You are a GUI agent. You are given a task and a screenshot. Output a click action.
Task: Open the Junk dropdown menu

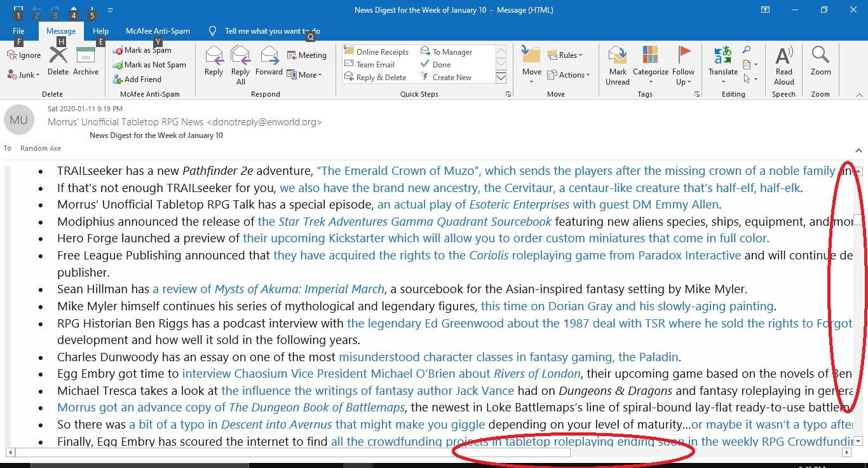point(24,74)
